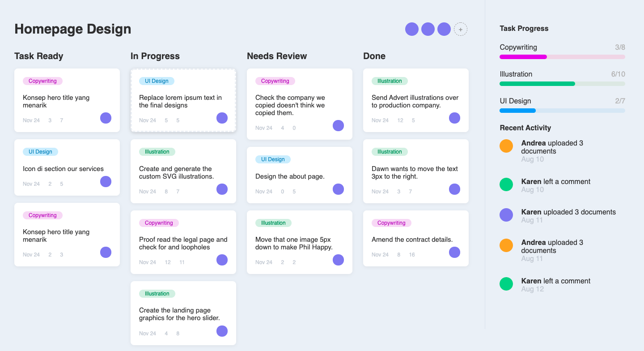Click the Copywriting tag on 'Proof read the legal page' card
Viewport: 644px width, 351px height.
coord(159,223)
